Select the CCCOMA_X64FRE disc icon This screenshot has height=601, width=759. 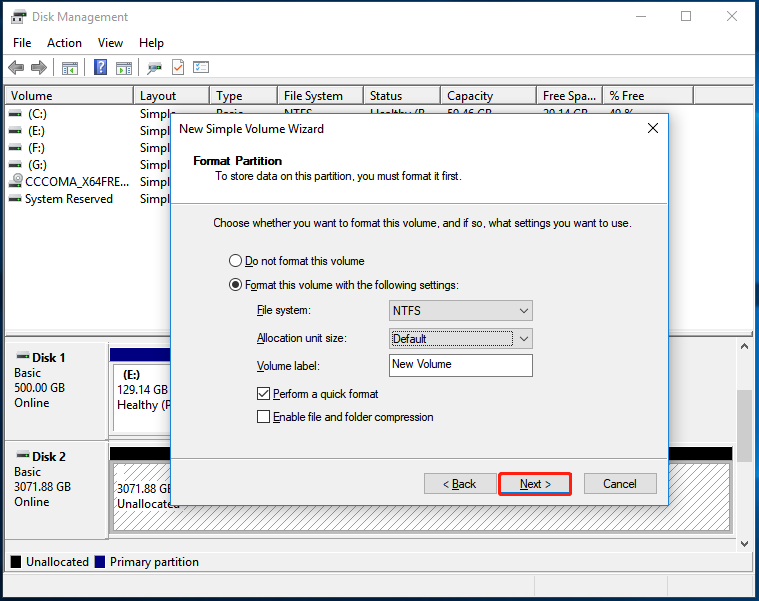point(16,180)
